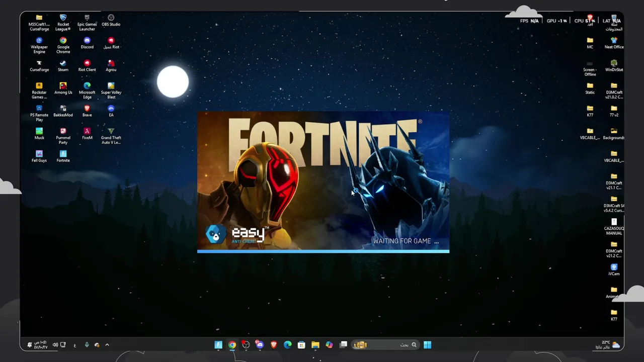The width and height of the screenshot is (644, 362).
Task: Select the BakkesMod desktop shortcut
Action: click(63, 111)
